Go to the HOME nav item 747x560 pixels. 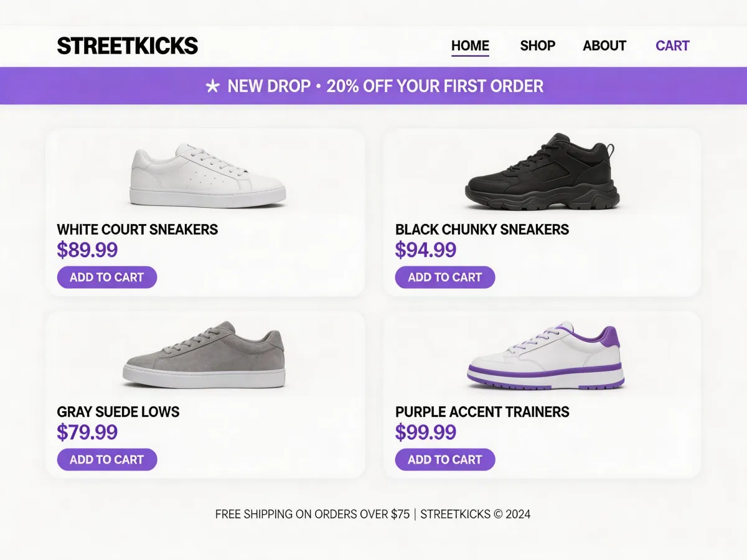470,46
